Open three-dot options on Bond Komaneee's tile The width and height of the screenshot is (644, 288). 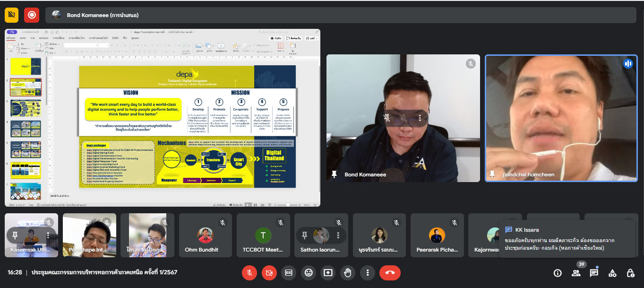coord(420,118)
